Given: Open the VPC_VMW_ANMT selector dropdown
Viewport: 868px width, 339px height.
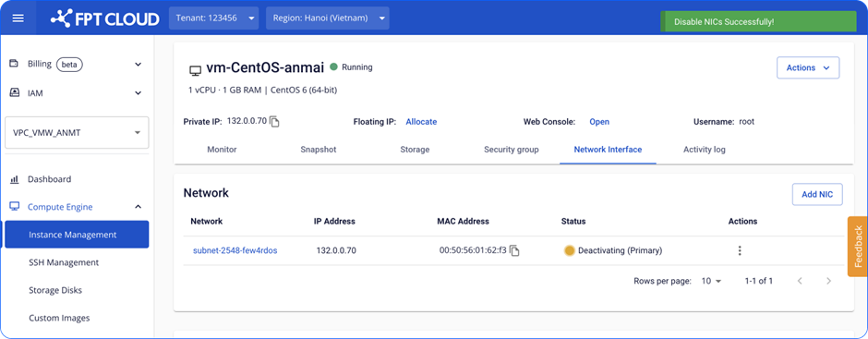Looking at the screenshot, I should tap(77, 132).
